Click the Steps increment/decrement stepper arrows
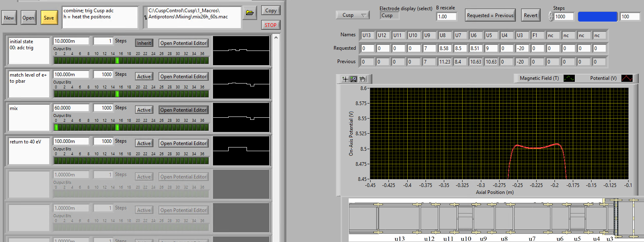Image resolution: width=644 pixels, height=242 pixels. point(551,16)
